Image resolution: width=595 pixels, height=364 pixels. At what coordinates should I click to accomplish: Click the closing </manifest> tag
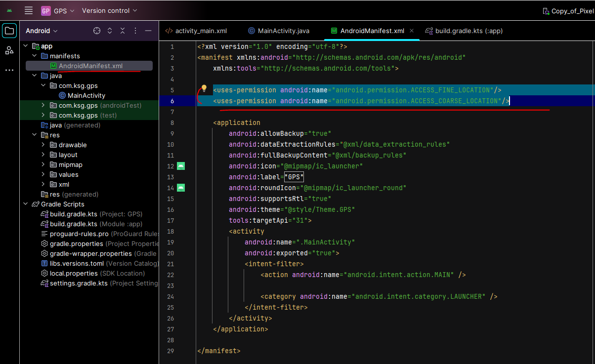219,351
